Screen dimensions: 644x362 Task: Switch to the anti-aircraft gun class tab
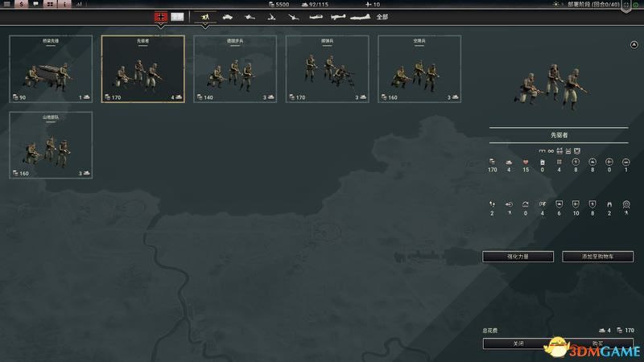coord(293,17)
